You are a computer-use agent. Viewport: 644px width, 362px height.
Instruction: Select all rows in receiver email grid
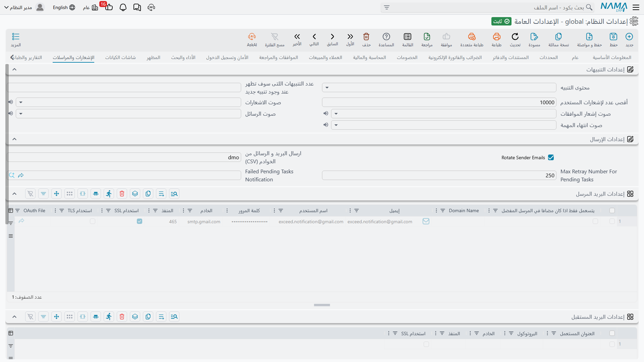click(x=612, y=333)
